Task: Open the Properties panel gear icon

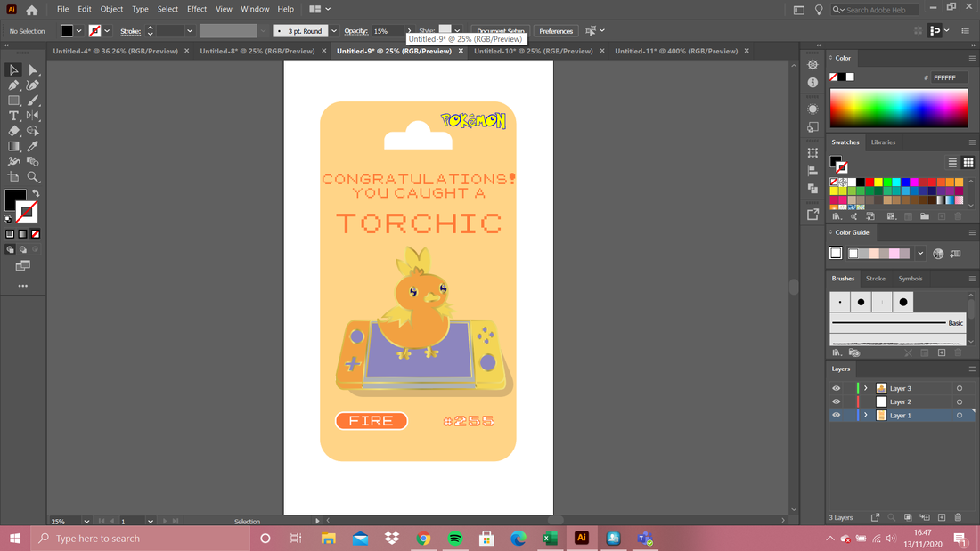Action: point(813,64)
